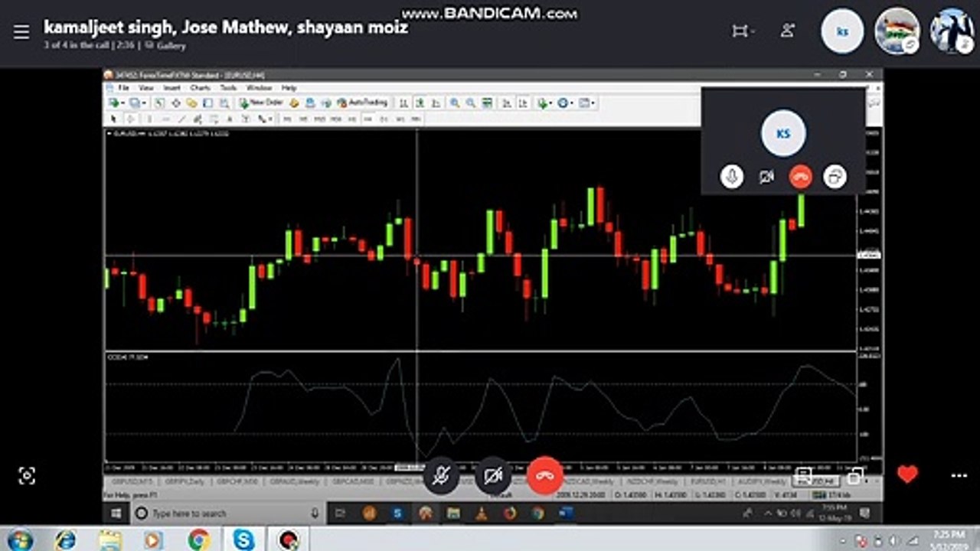
Task: Switch chart to bar chart type
Action: 403,103
